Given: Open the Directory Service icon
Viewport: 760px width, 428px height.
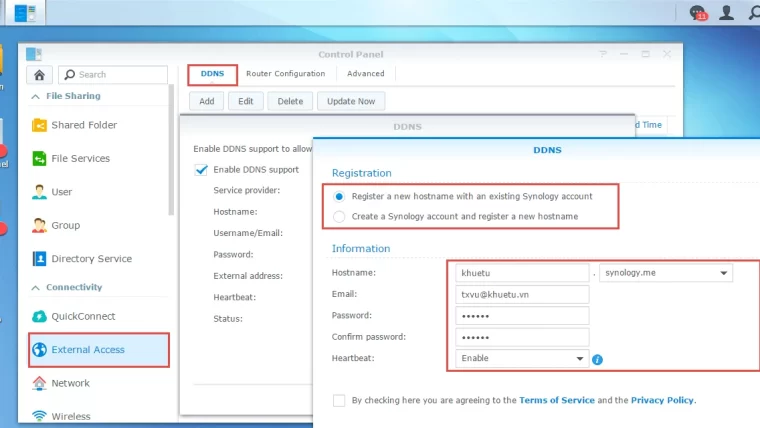Looking at the screenshot, I should pos(39,259).
